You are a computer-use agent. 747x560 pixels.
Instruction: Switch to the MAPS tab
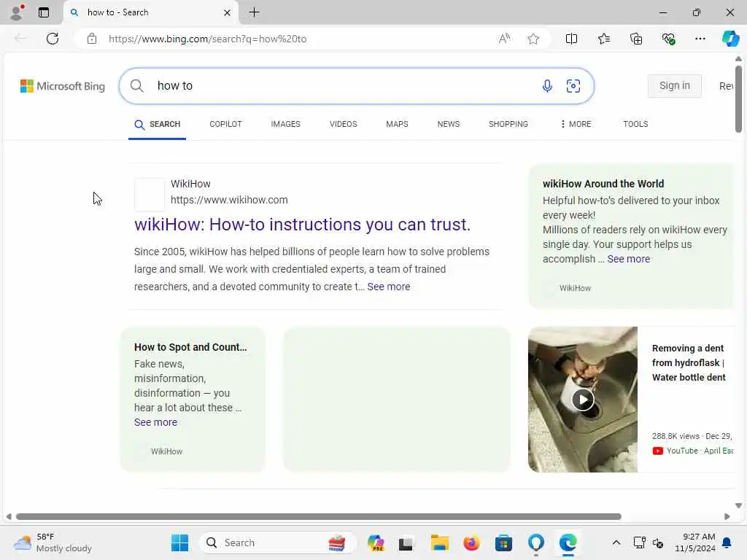(397, 124)
